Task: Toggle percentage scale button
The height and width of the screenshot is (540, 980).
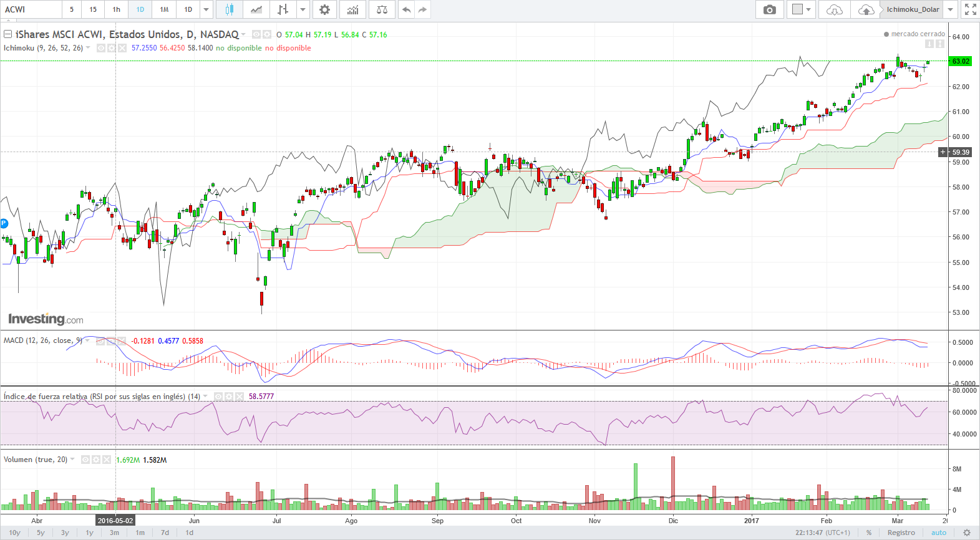Action: pos(869,533)
